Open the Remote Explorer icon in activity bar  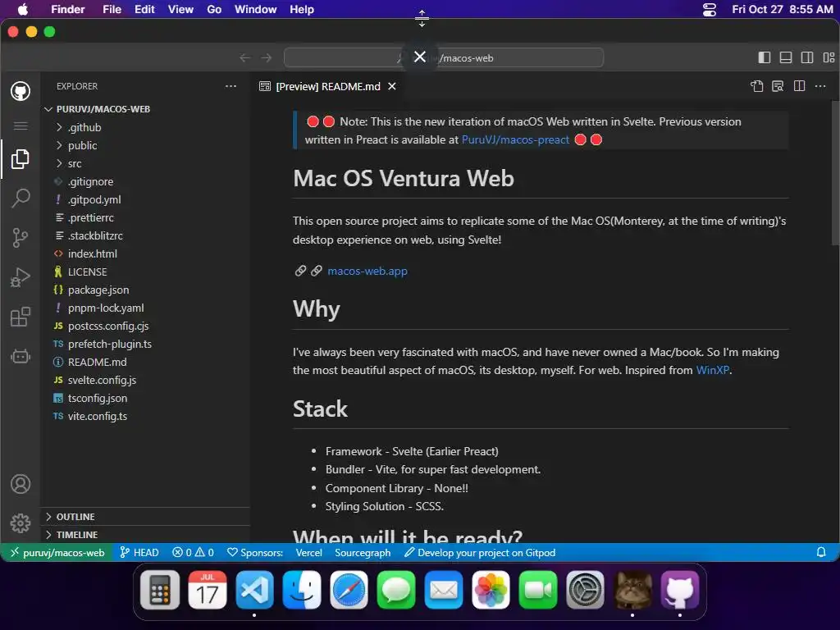pyautogui.click(x=21, y=356)
